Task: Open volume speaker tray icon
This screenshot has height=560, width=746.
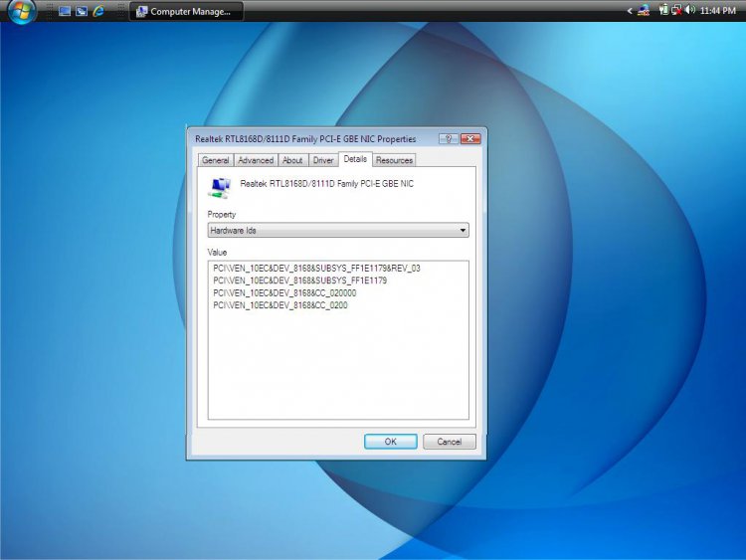Action: (x=690, y=10)
